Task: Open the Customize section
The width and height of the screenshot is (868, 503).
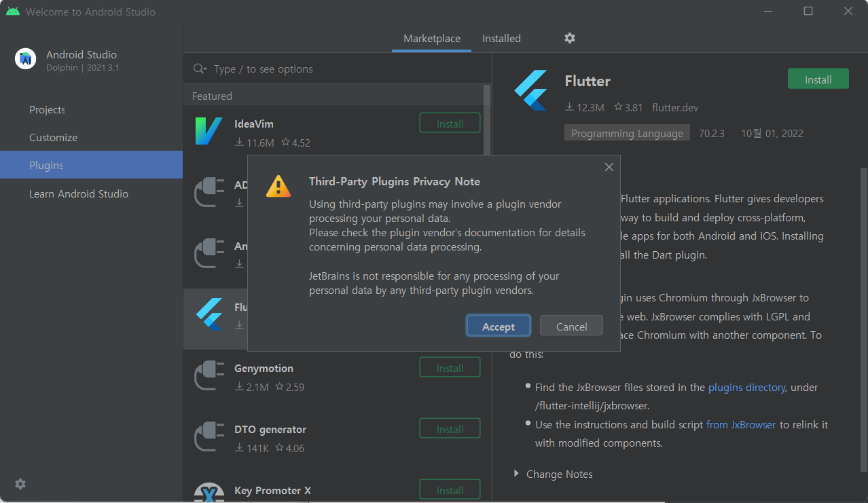Action: [x=53, y=137]
